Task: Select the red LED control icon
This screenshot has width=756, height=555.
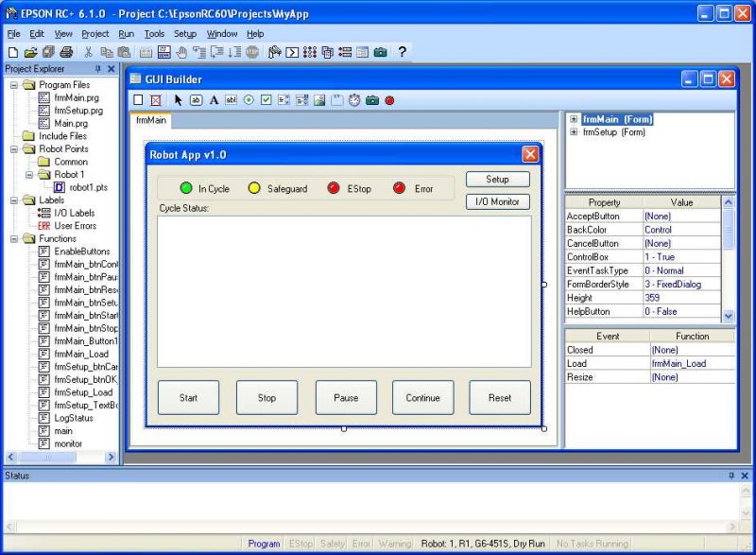Action: (x=389, y=100)
